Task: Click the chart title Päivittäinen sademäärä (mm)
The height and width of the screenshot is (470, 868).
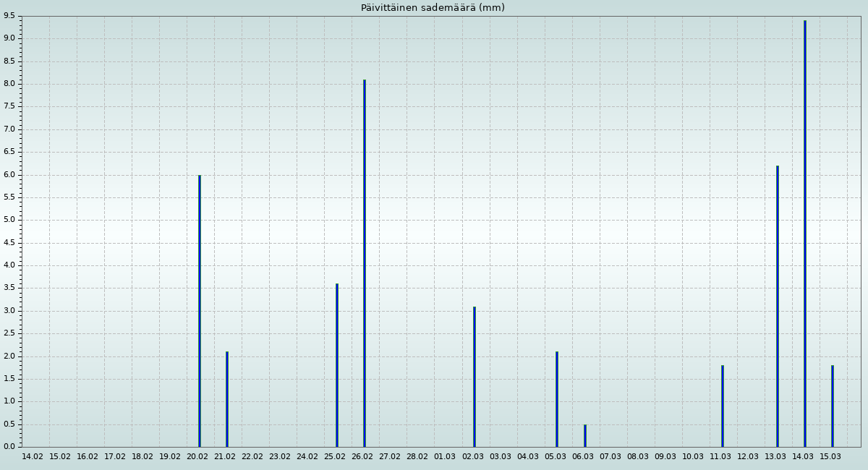Action: click(433, 8)
